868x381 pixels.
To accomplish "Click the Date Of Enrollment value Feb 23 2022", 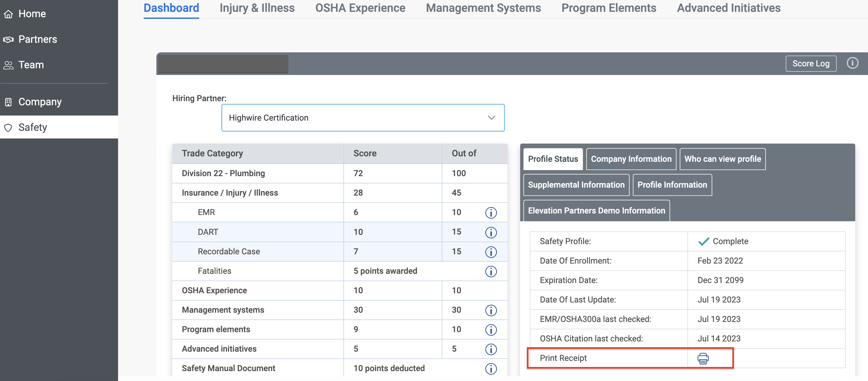I will [x=720, y=261].
